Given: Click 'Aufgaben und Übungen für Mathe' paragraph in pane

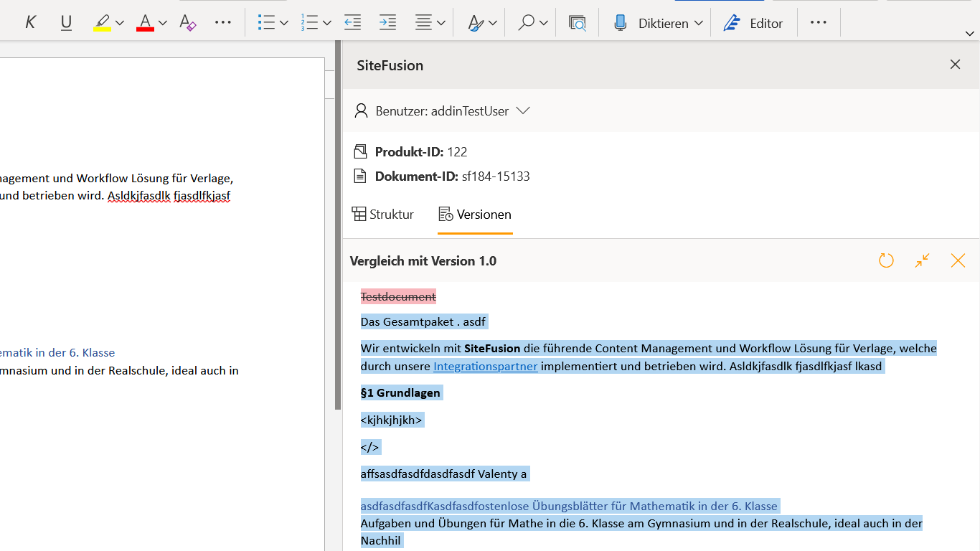Looking at the screenshot, I should click(641, 532).
